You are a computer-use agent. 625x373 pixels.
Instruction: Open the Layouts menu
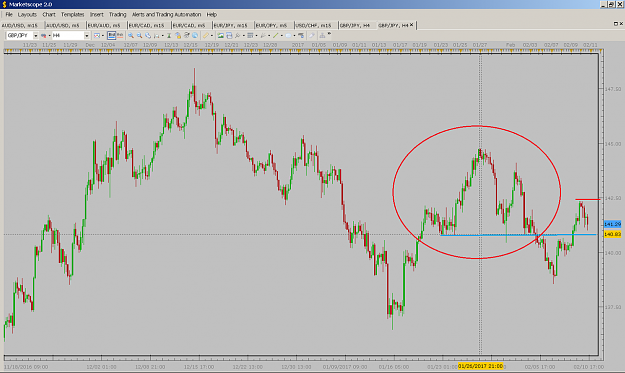[27, 14]
